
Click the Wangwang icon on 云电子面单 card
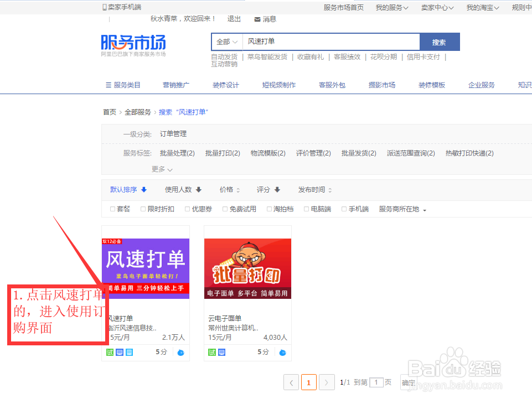(282, 352)
